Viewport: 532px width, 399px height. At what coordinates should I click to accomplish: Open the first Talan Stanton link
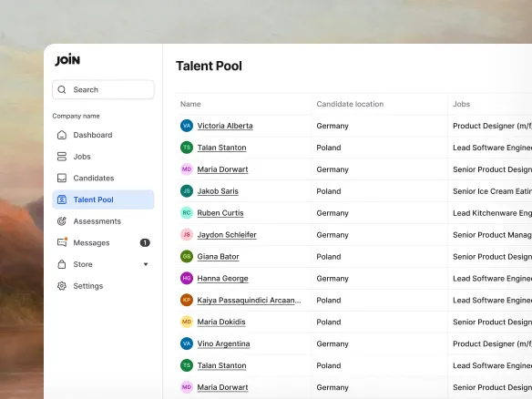click(222, 148)
